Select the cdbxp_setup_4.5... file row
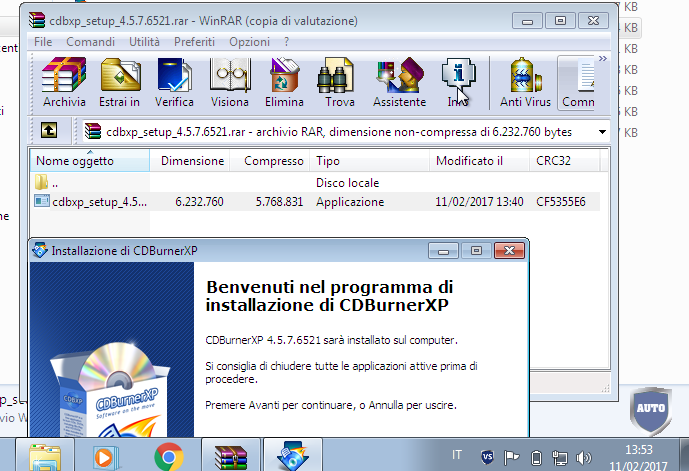 click(x=315, y=202)
